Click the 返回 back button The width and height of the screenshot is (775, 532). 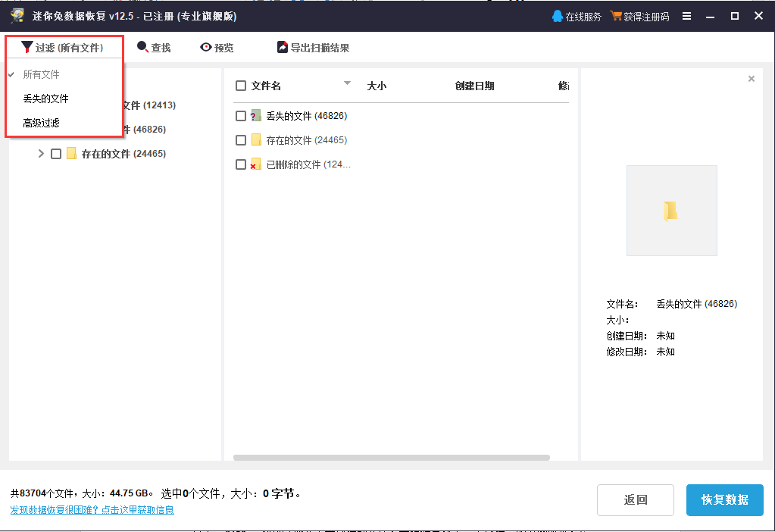pyautogui.click(x=635, y=500)
